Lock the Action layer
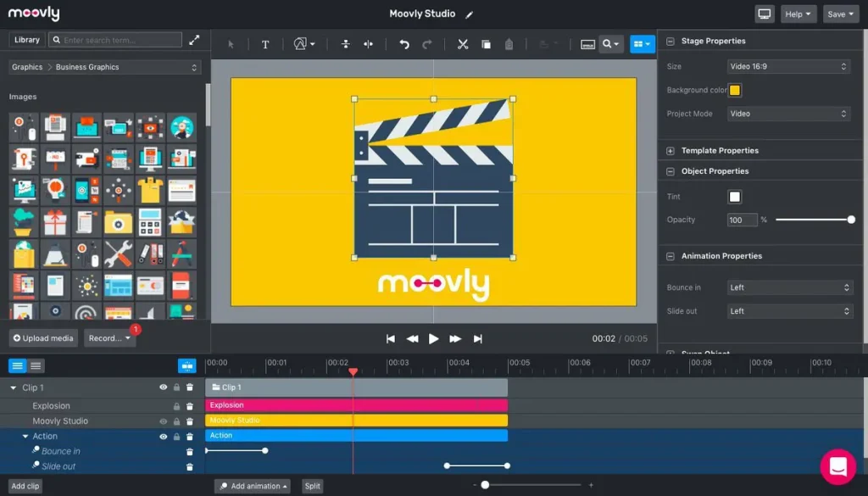 [176, 437]
